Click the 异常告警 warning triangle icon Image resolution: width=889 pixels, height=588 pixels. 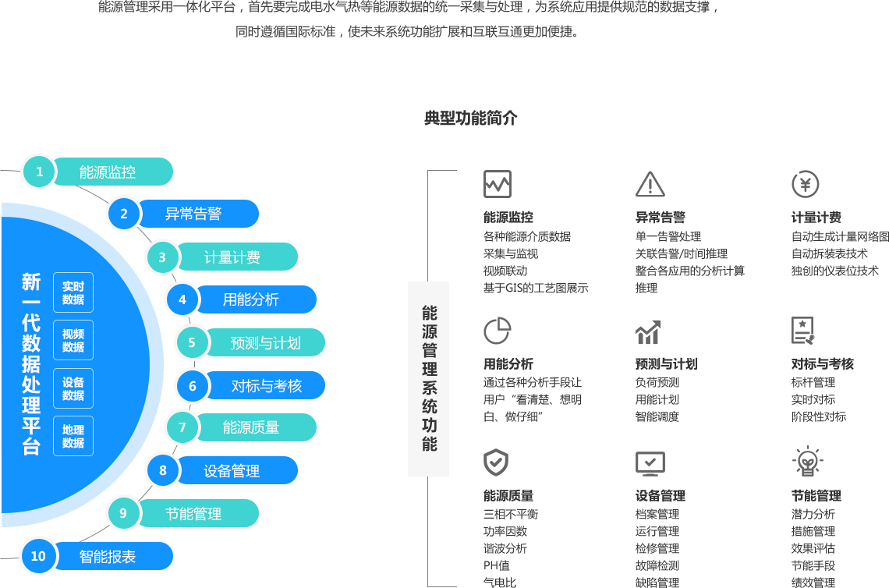tap(650, 184)
